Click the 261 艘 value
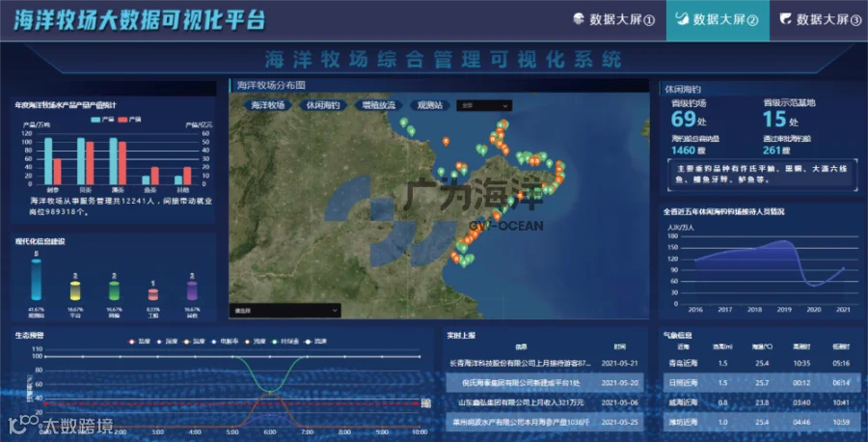868x442 pixels. point(776,151)
